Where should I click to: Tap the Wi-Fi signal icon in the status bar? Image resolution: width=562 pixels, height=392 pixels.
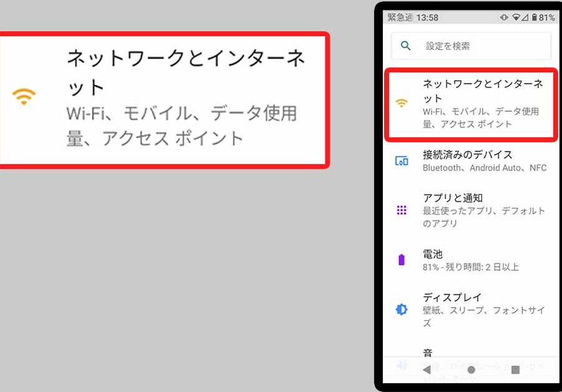pyautogui.click(x=516, y=17)
